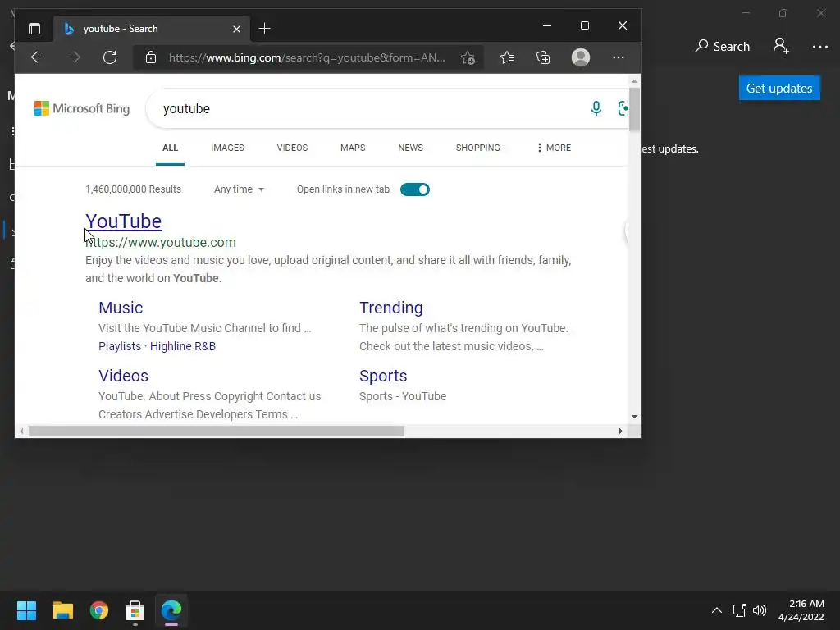Go to Microsoft Bing home logo

(x=82, y=108)
